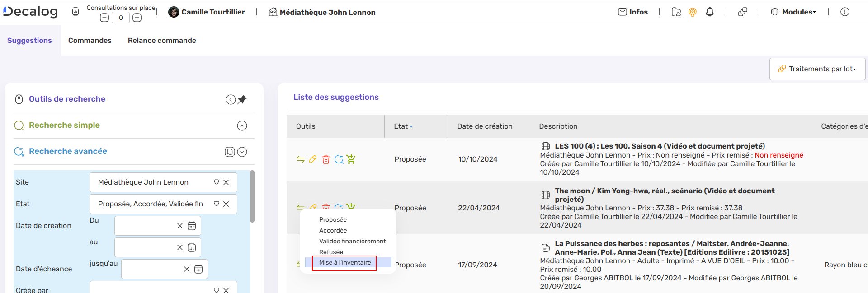Click the 17/09/2024 creation date cell
The image size is (868, 293).
(477, 265)
